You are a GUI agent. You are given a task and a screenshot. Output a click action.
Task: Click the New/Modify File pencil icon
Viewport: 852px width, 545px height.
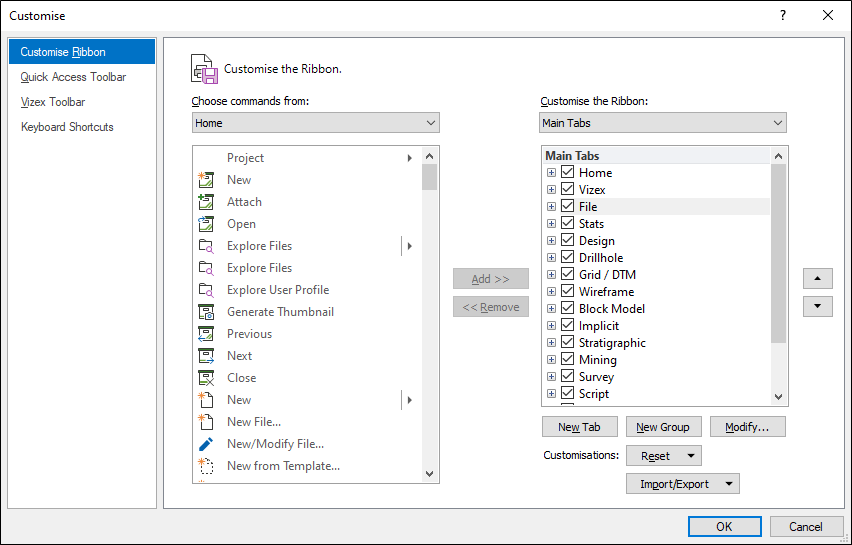206,444
